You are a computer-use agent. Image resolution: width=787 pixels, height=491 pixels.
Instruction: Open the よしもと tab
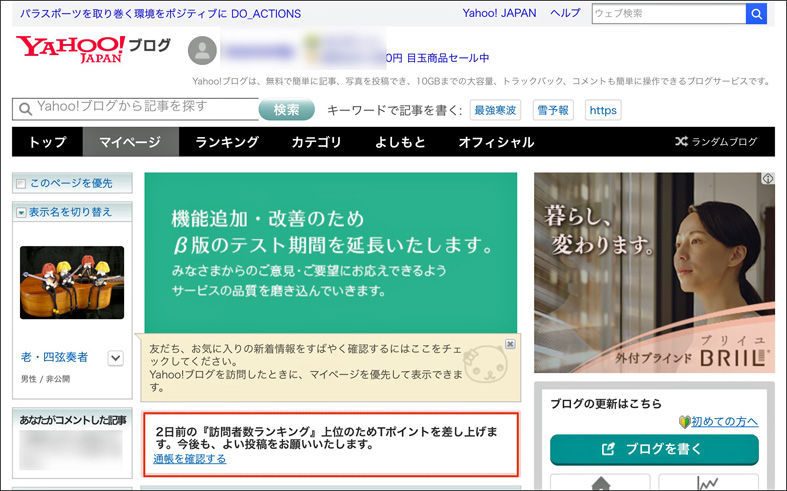(x=400, y=142)
